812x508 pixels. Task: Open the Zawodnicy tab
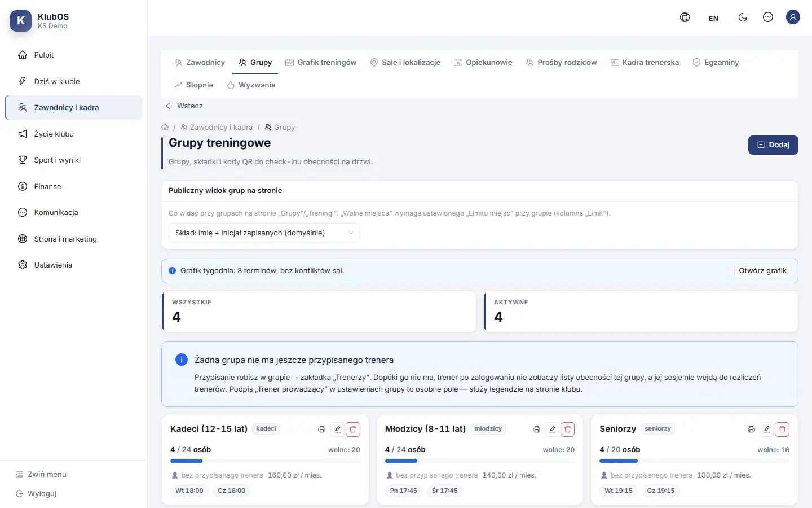pos(200,63)
